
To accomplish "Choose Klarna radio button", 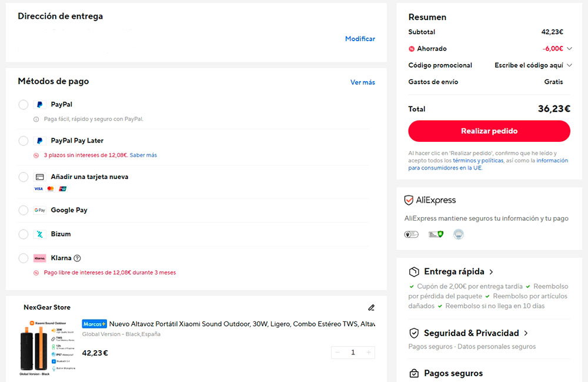I will click(x=24, y=258).
